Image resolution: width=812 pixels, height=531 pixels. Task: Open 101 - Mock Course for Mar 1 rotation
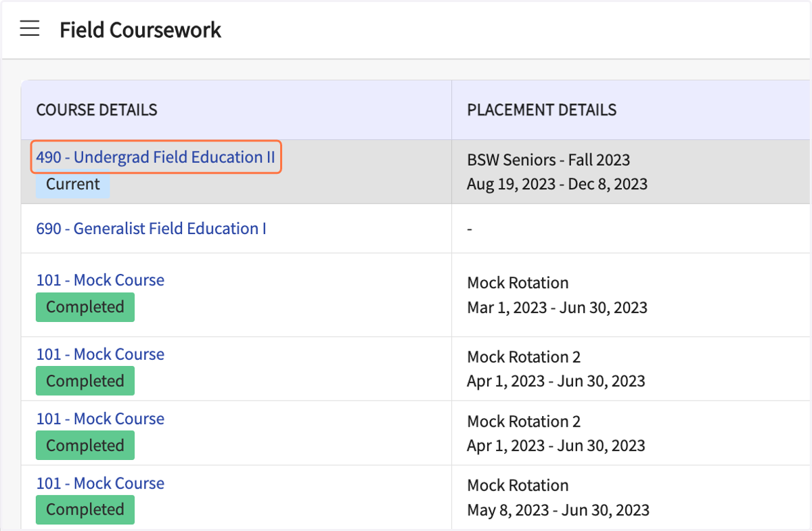click(100, 280)
